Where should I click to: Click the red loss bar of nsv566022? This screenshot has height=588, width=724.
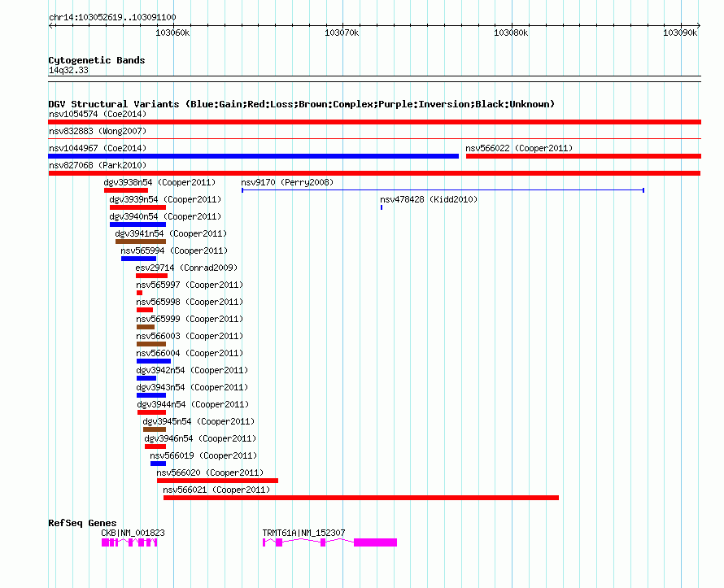(x=583, y=156)
